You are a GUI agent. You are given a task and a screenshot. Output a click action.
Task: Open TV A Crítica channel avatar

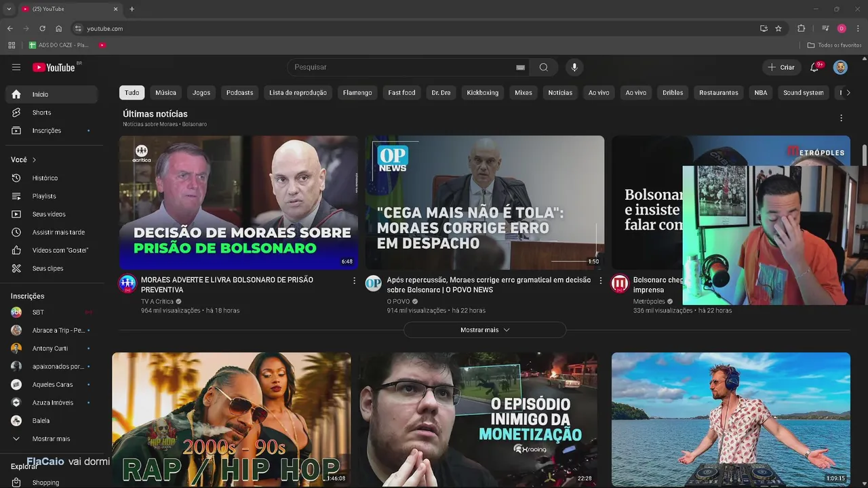point(127,283)
